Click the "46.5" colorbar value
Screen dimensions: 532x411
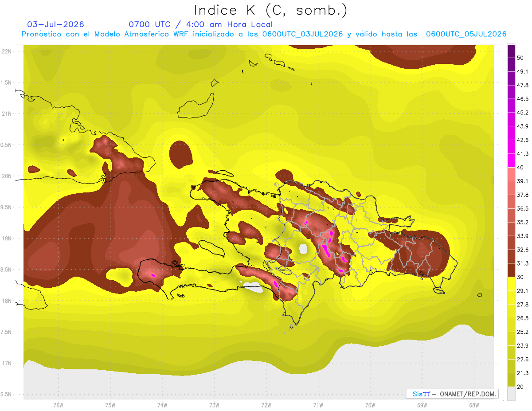pyautogui.click(x=523, y=99)
